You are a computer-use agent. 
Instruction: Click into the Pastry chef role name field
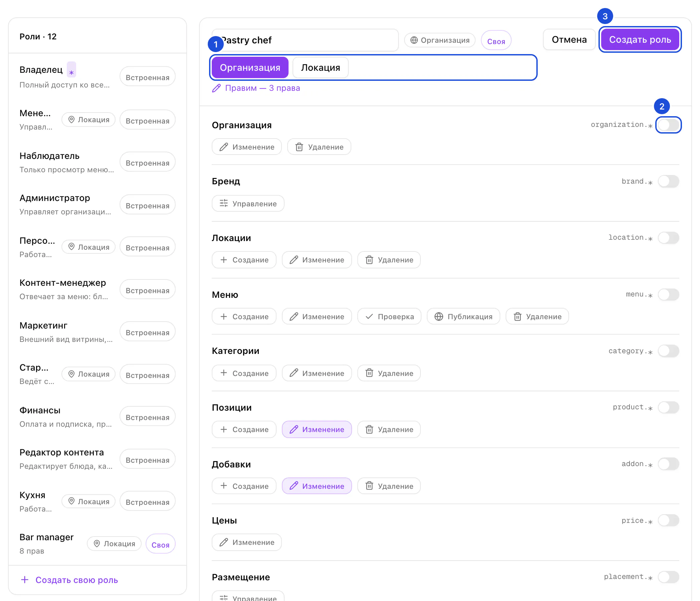305,40
